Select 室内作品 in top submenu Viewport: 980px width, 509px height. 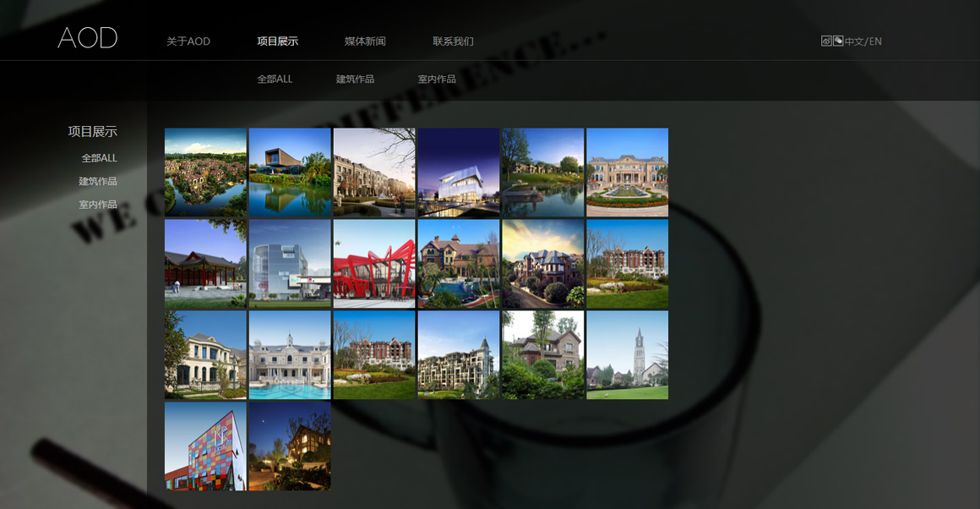click(x=437, y=79)
